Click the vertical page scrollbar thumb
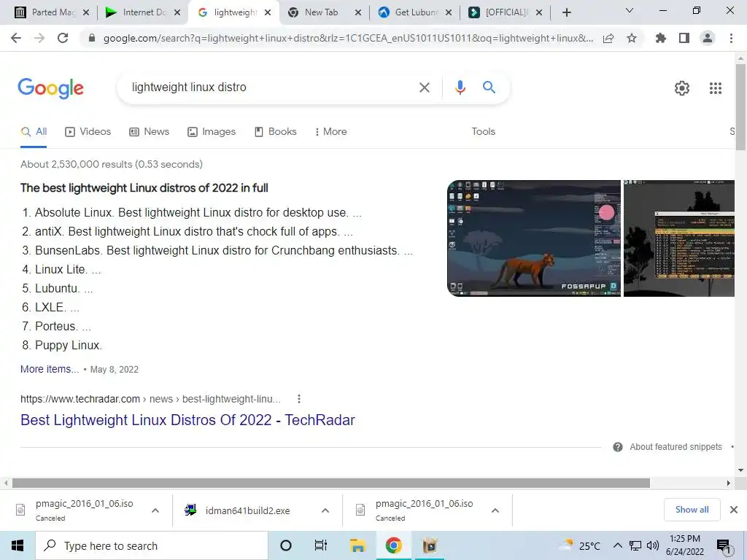The height and width of the screenshot is (560, 747). click(x=740, y=108)
